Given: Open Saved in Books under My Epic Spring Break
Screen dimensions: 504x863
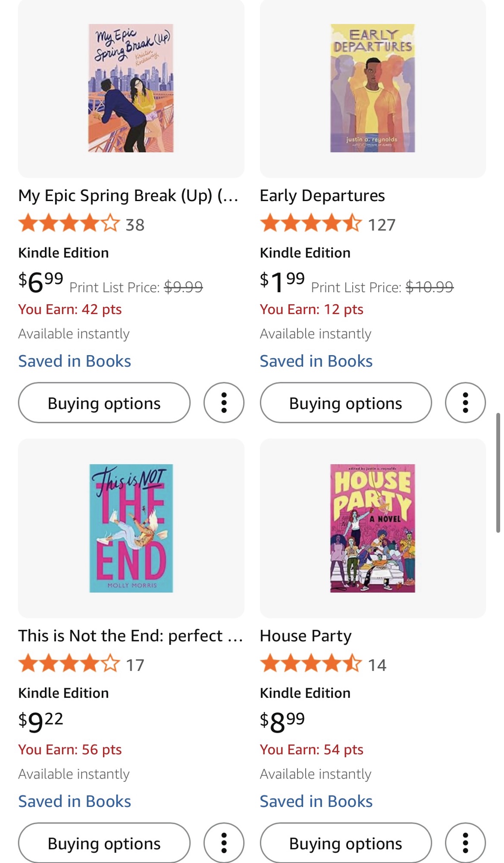Looking at the screenshot, I should point(75,361).
